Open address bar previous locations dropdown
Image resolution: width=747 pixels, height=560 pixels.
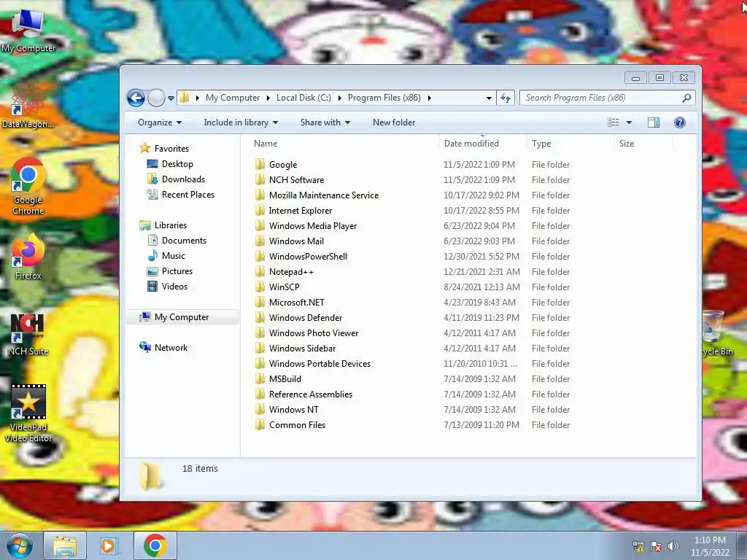tap(489, 98)
